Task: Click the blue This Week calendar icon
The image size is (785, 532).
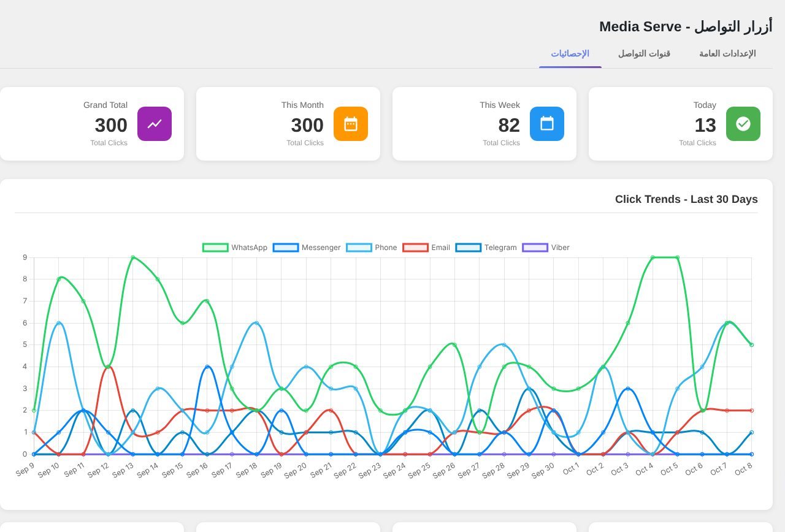Action: 547,124
